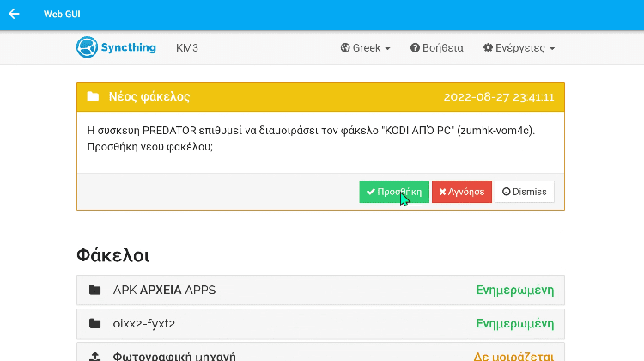Expand the oixx2-fyxt2 folder row
The image size is (644, 361).
tap(320, 323)
